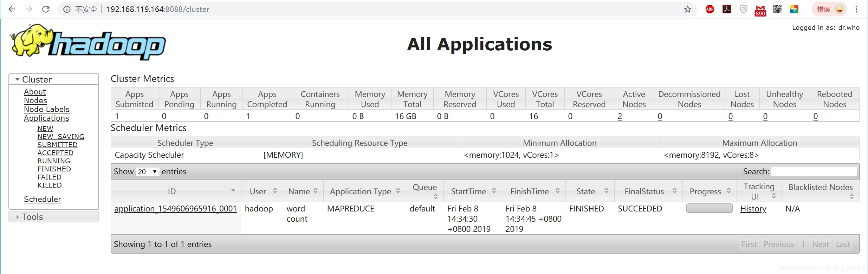Open the Gmail extension icon showing 890

[760, 10]
